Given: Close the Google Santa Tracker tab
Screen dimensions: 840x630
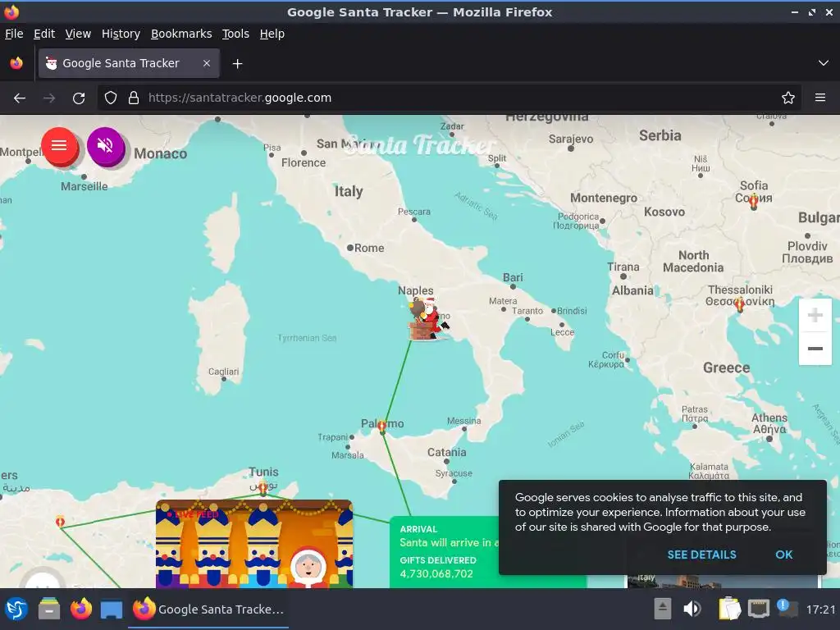Looking at the screenshot, I should tap(207, 63).
